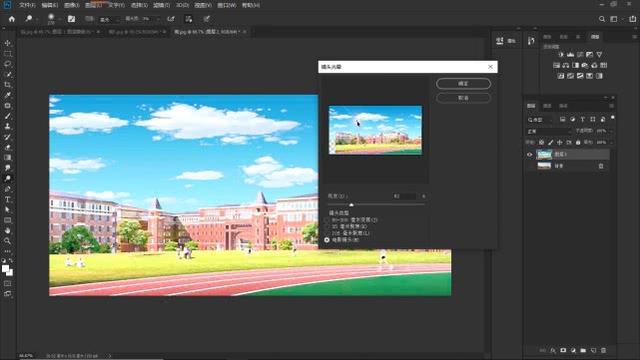Open the tool preset dropdown arrow
Screen dimensions: 640x360
36,19
